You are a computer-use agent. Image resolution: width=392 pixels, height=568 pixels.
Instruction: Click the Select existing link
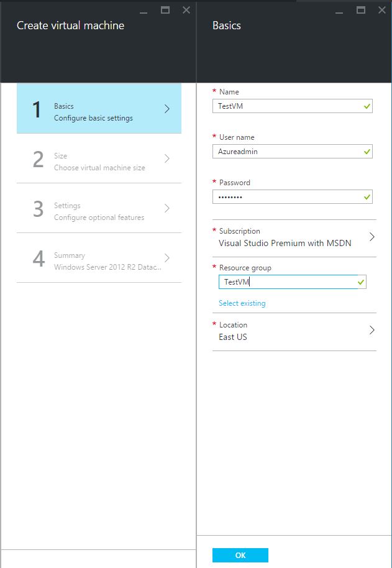point(242,303)
